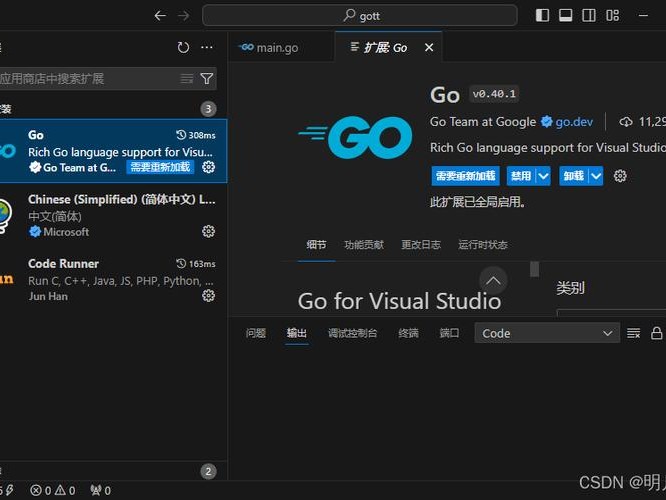The height and width of the screenshot is (500, 666).
Task: Open manage gear for Code Runner
Action: [x=208, y=296]
